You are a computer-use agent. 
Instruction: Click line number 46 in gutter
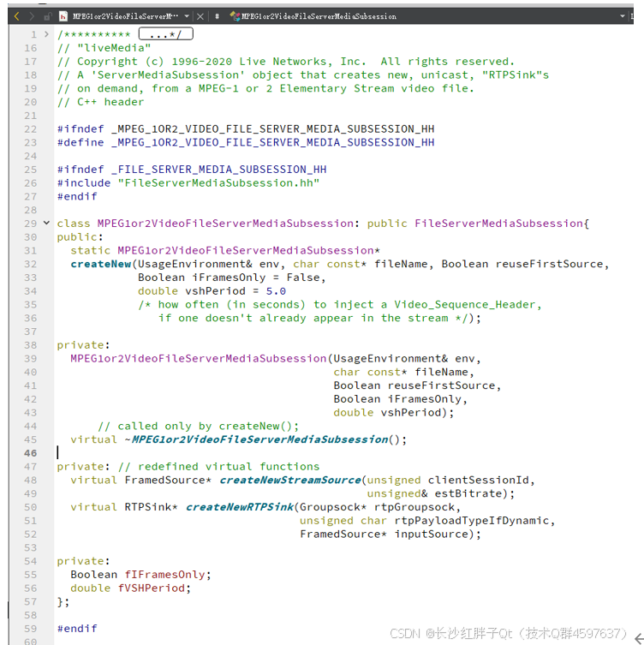pyautogui.click(x=31, y=453)
